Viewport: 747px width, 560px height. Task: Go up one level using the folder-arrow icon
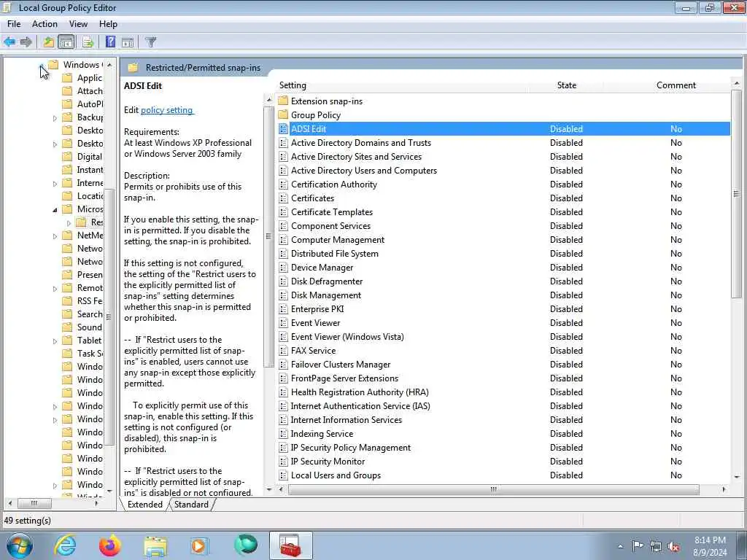[49, 42]
